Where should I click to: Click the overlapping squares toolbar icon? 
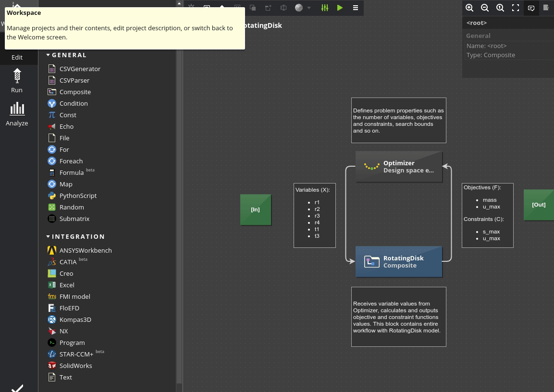[253, 8]
